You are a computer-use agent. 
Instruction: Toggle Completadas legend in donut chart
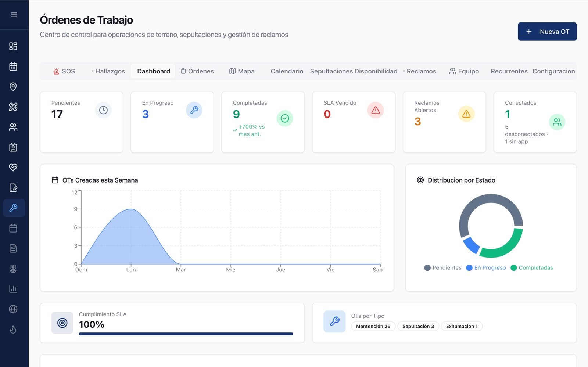click(x=532, y=268)
